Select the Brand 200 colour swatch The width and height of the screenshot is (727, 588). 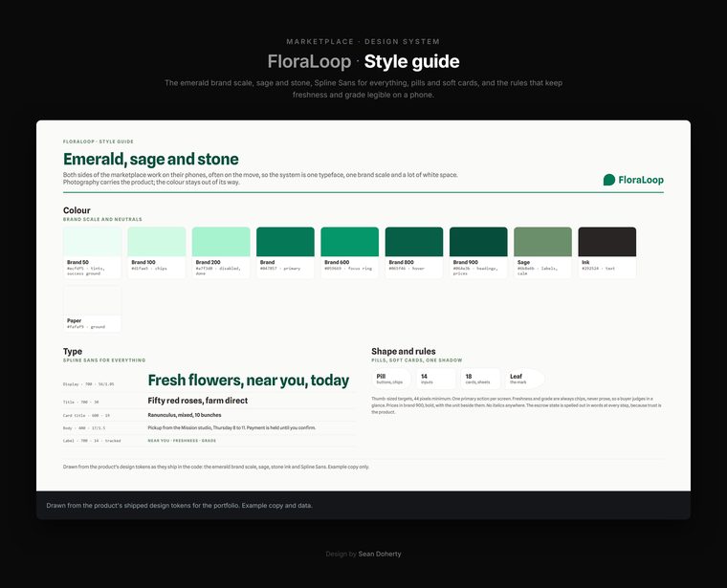click(x=221, y=252)
